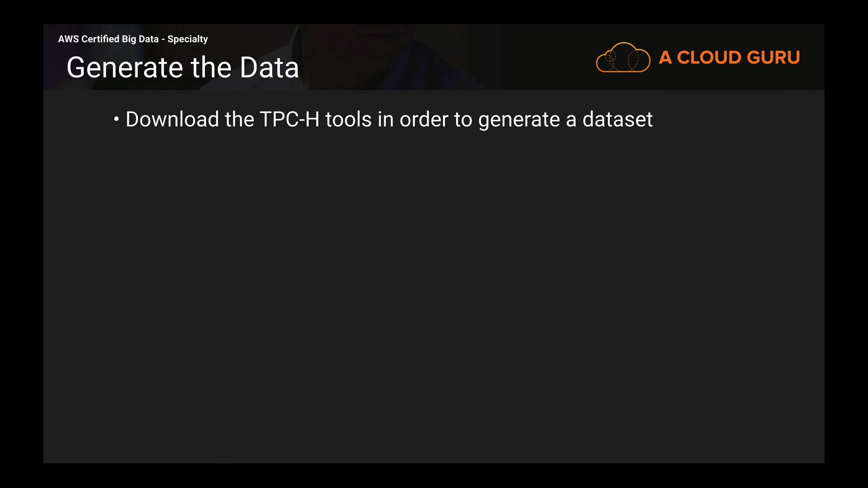Click "Data" in the slide title
The height and width of the screenshot is (488, 868).
tap(269, 68)
